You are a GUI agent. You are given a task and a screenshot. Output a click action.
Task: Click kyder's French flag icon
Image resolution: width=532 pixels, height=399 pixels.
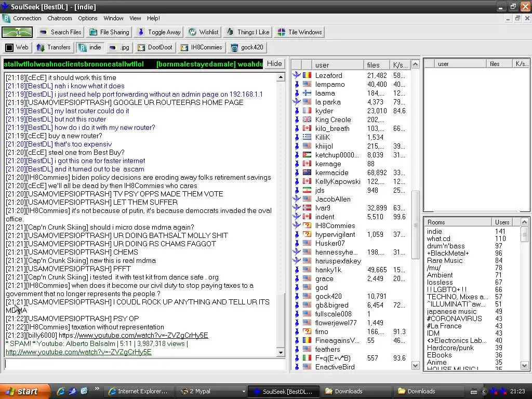tap(307, 111)
